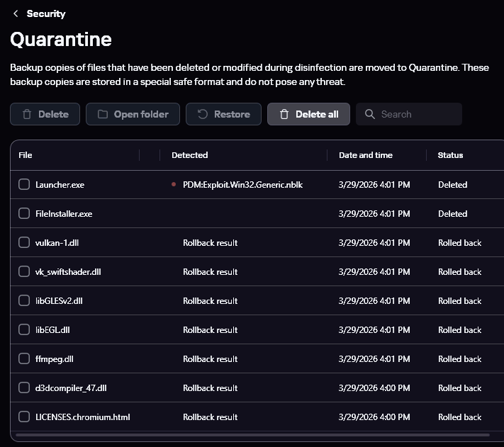Sort by the File column header
The image size is (504, 447).
coord(26,155)
